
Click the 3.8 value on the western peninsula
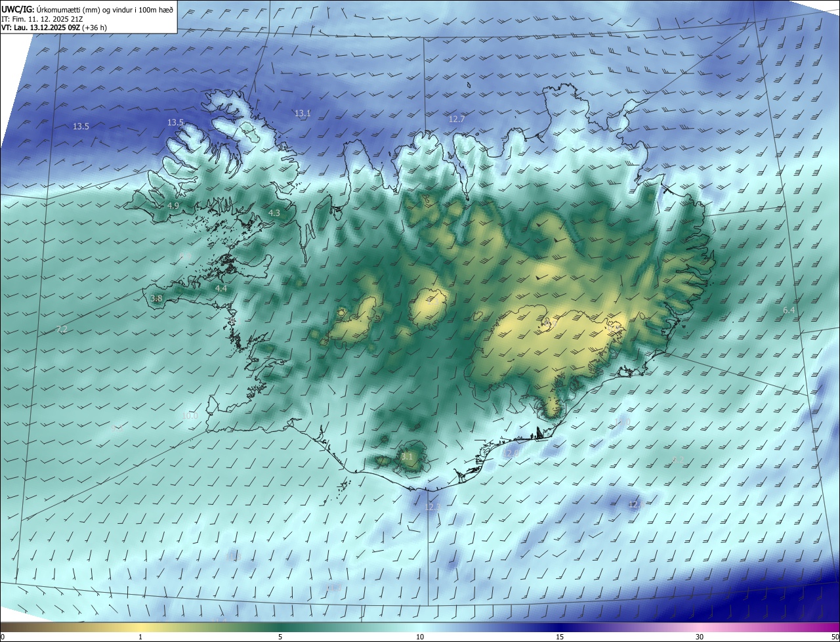156,299
